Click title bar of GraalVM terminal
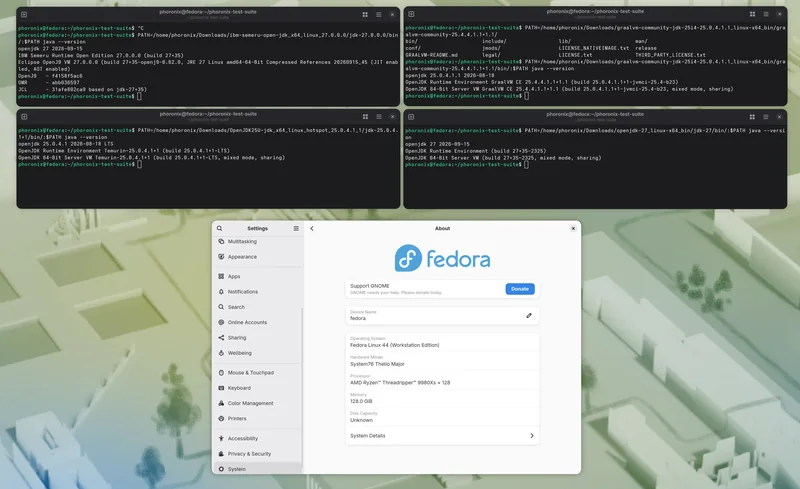The width and height of the screenshot is (800, 489). 595,14
